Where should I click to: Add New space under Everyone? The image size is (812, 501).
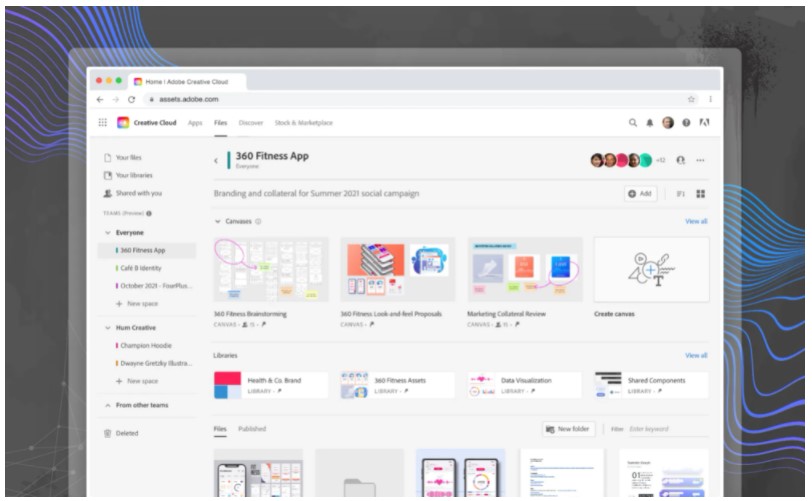point(137,304)
